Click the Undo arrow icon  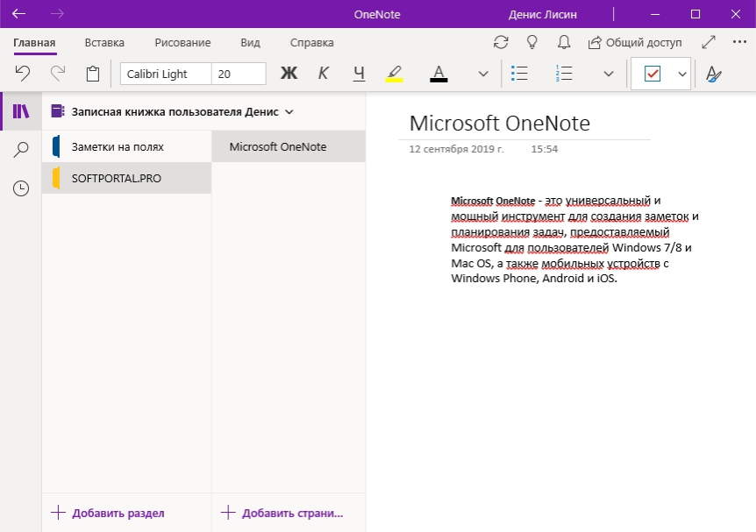[24, 74]
